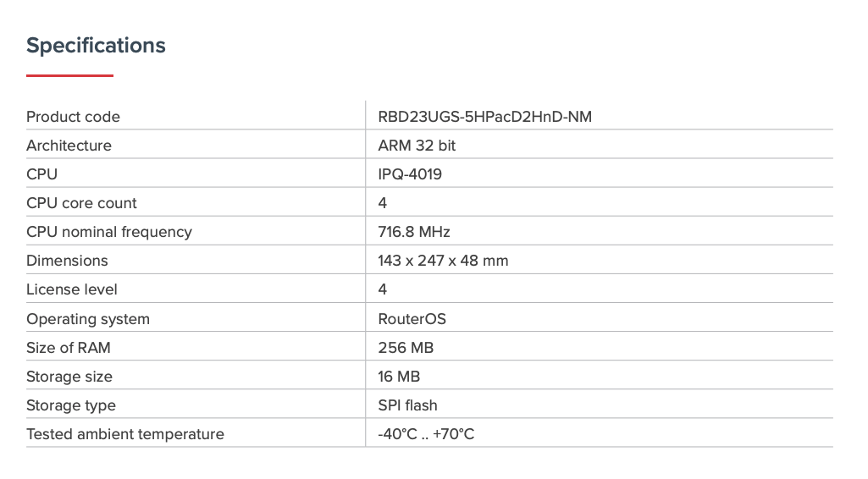868x479 pixels.
Task: Click the Tested ambient temperature label
Action: (125, 434)
